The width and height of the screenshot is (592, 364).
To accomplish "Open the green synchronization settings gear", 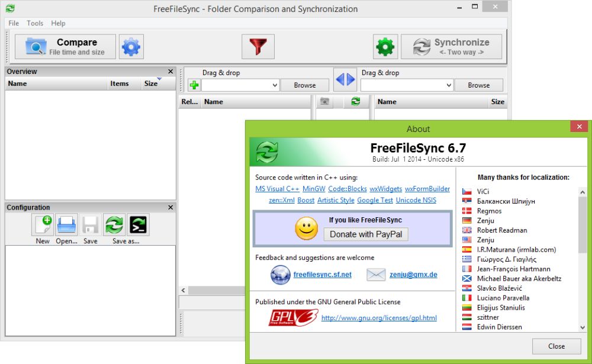I will 385,47.
